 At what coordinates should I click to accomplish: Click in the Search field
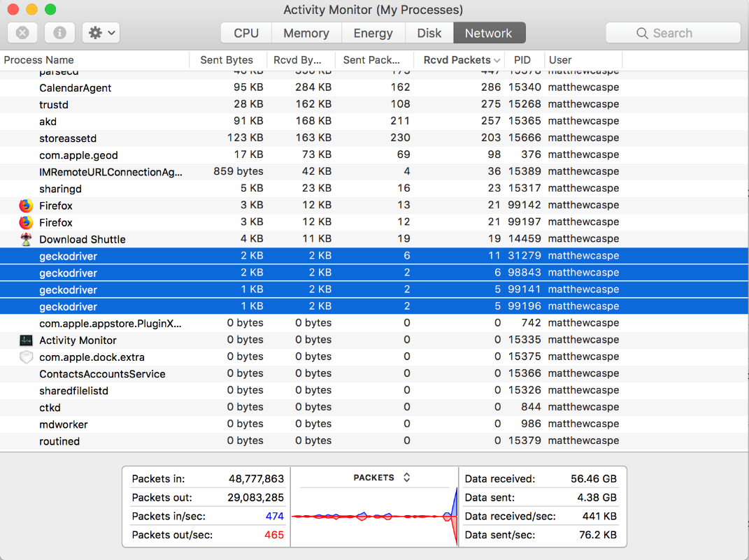click(673, 33)
